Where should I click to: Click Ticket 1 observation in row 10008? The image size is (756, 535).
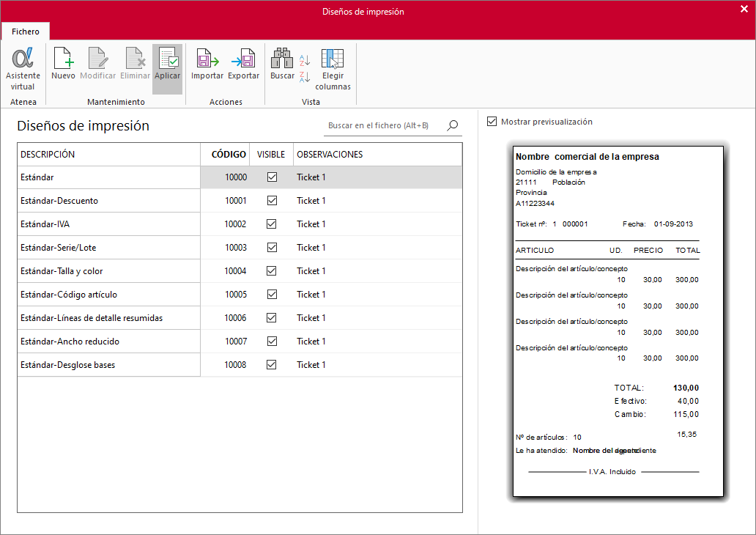(x=311, y=365)
